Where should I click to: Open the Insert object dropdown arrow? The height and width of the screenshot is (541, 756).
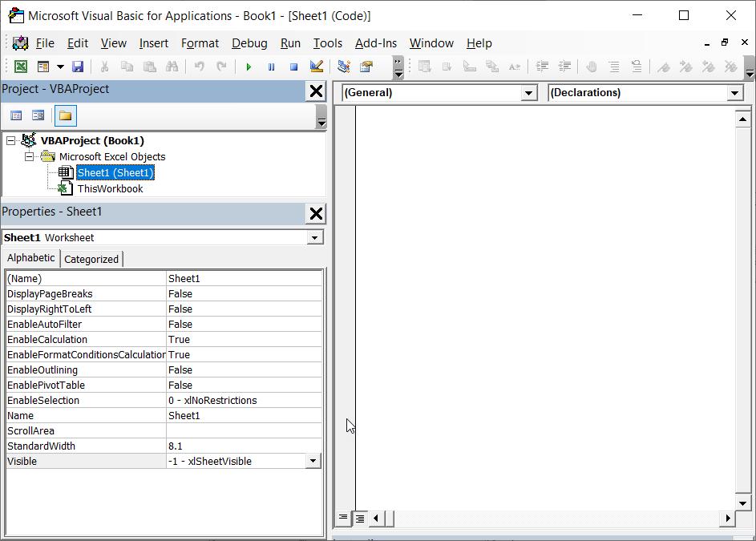tap(60, 67)
